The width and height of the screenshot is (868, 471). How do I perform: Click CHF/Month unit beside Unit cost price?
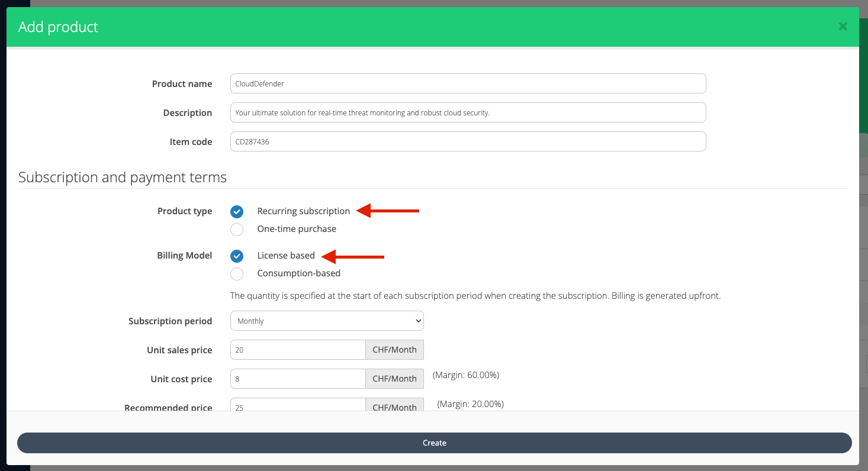click(394, 379)
